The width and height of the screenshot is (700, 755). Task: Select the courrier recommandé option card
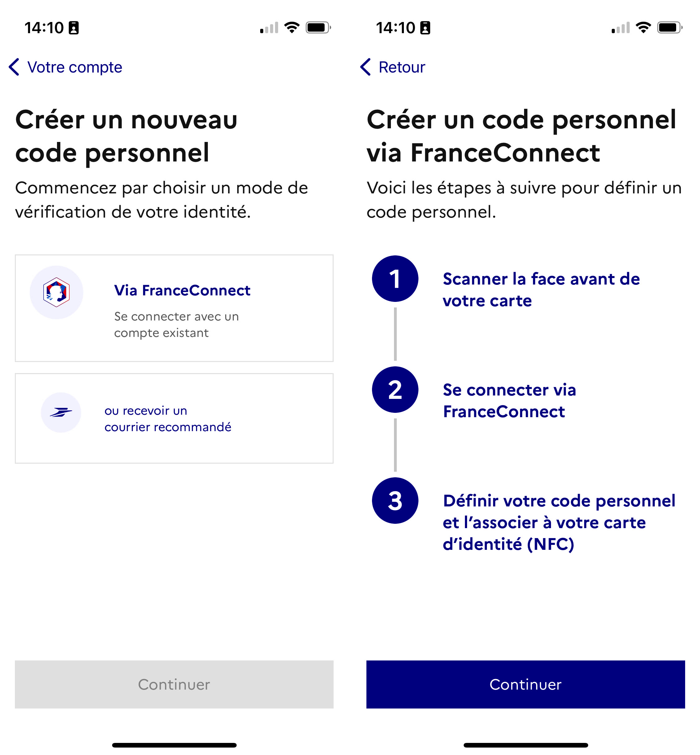click(x=174, y=418)
